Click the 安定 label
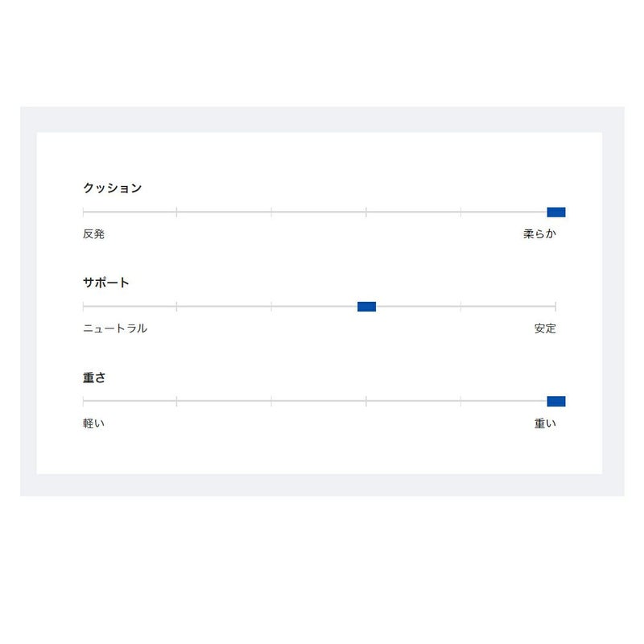644x644 pixels. [x=545, y=328]
